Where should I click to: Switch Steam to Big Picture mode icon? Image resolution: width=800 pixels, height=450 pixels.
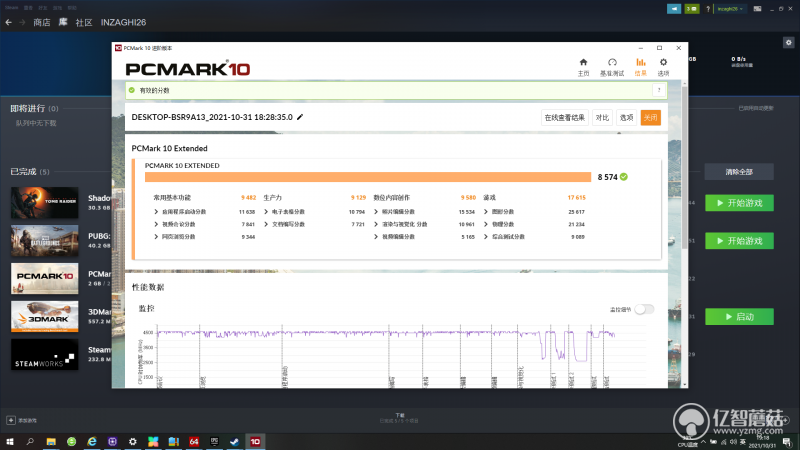pos(758,9)
